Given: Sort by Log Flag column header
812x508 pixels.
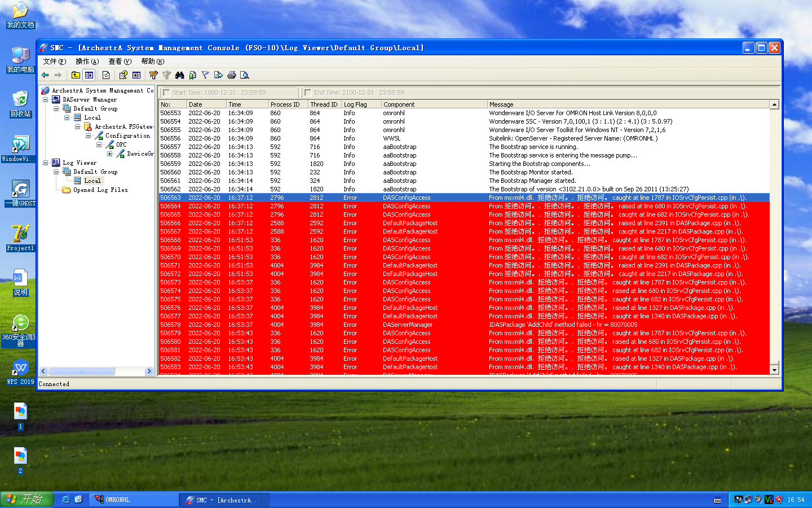Looking at the screenshot, I should pyautogui.click(x=361, y=104).
